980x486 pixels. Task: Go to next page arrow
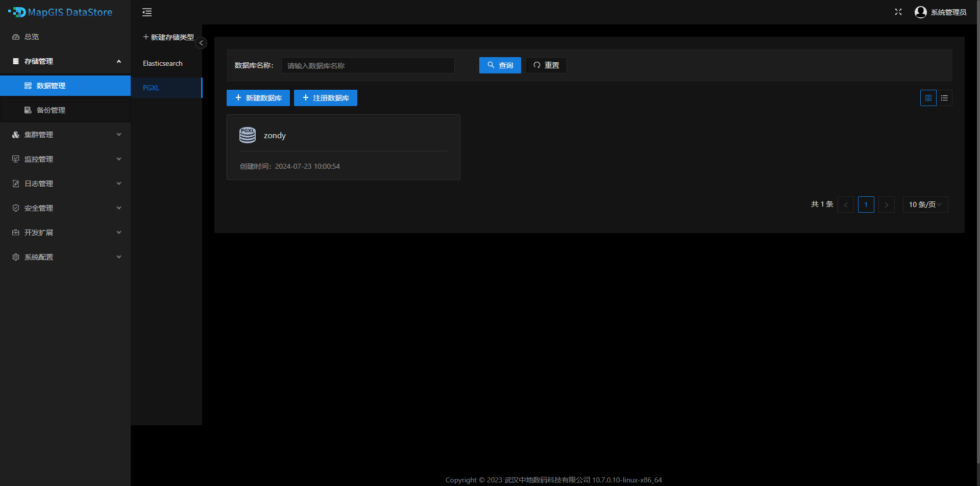pos(887,204)
